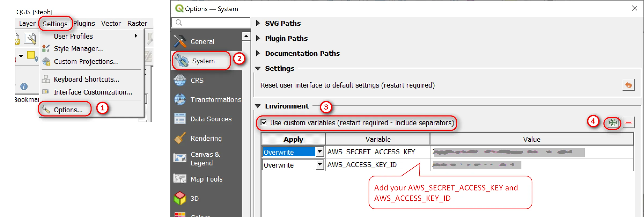Open the Vector menu
The width and height of the screenshot is (644, 217).
[x=111, y=24]
